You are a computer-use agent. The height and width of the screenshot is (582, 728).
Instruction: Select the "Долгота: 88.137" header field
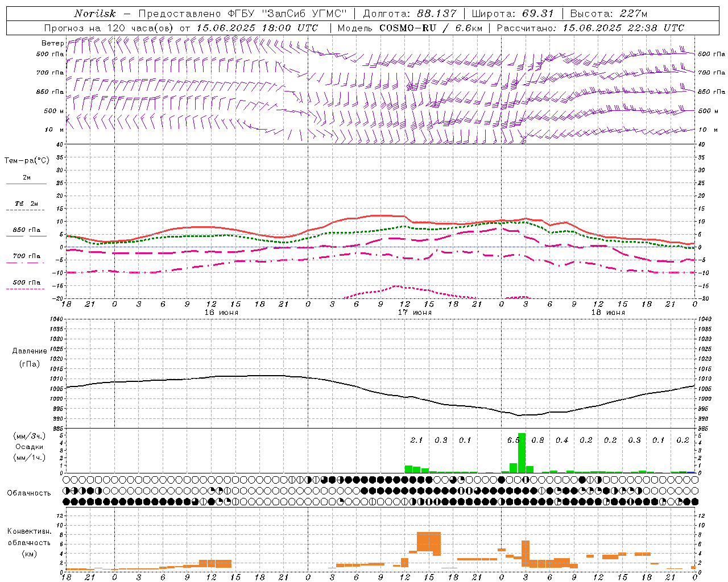click(409, 14)
